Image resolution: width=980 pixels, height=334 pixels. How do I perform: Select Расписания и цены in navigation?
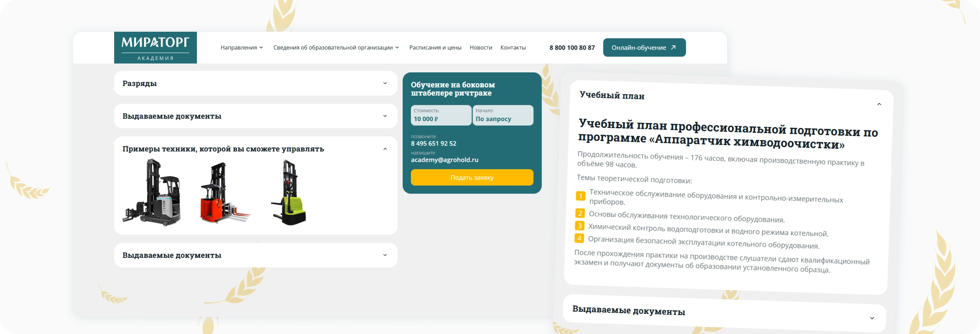coord(435,48)
